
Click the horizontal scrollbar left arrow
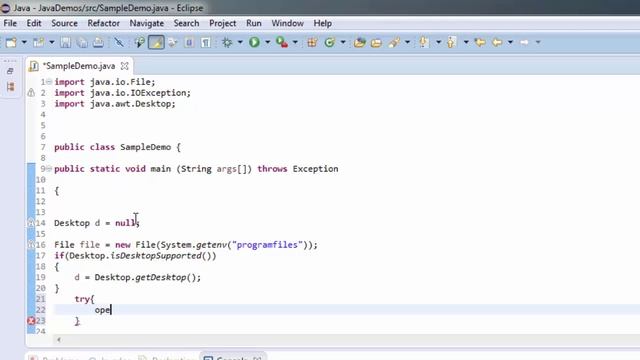[x=59, y=340]
